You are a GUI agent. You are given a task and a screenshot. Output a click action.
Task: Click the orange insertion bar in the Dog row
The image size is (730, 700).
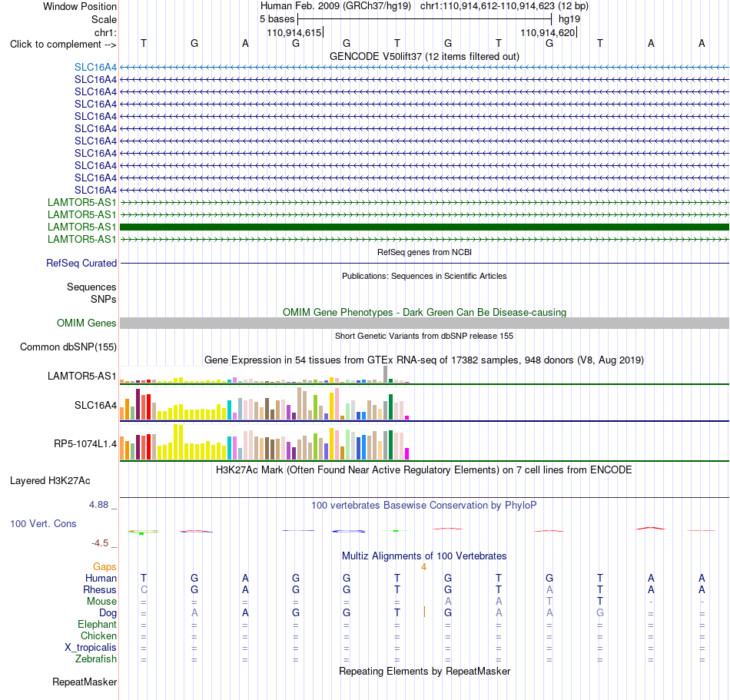[x=424, y=612]
